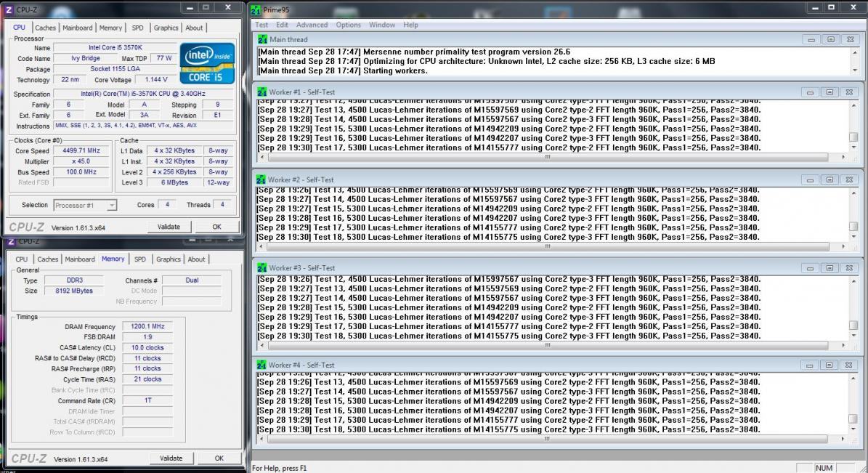
Task: Click the Core Voltage value 1.144 V
Action: [155, 80]
